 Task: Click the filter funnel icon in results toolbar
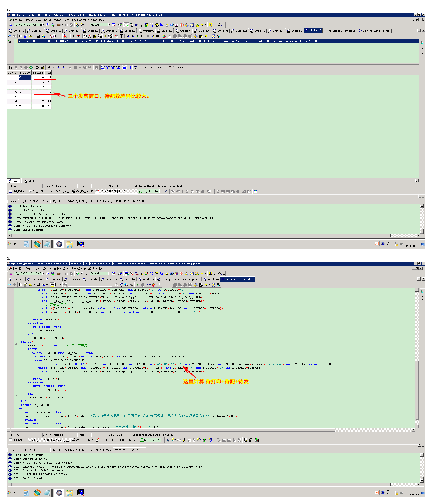point(16,68)
